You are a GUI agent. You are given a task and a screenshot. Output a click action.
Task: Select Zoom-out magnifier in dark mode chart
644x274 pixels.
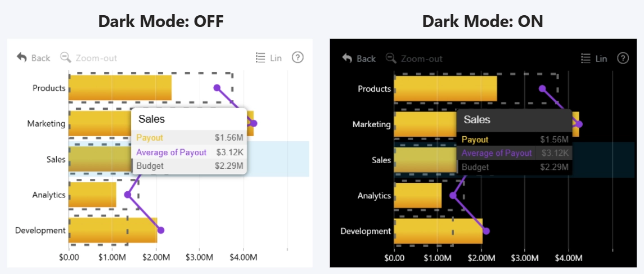click(x=391, y=59)
